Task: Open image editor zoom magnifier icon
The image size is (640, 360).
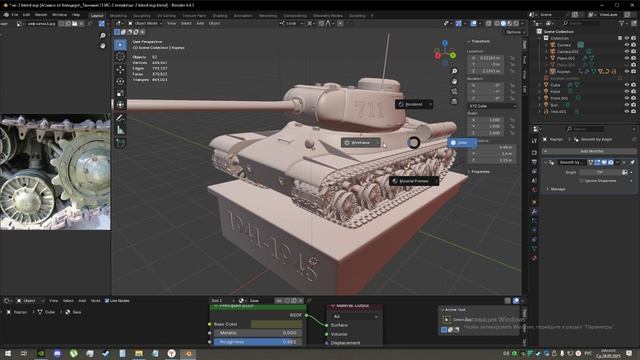Action: point(102,36)
